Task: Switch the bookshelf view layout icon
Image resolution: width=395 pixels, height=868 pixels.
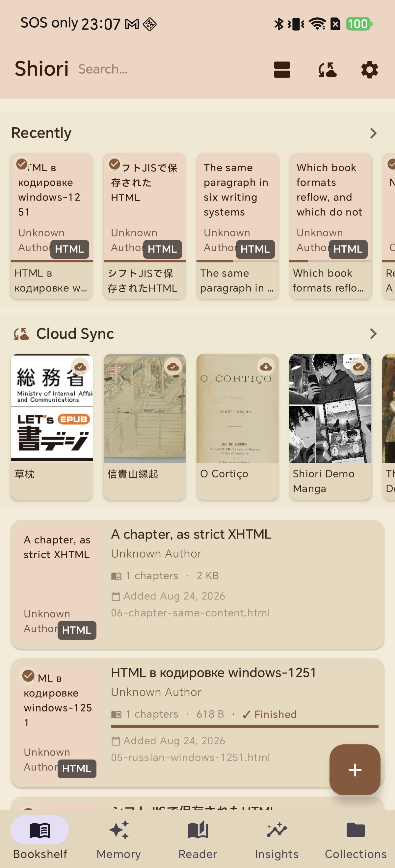Action: 282,70
